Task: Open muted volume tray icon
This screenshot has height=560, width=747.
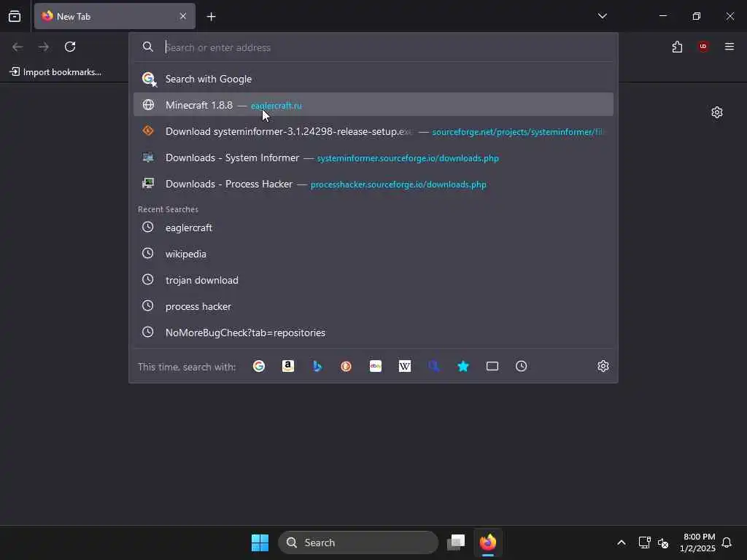Action: point(663,542)
